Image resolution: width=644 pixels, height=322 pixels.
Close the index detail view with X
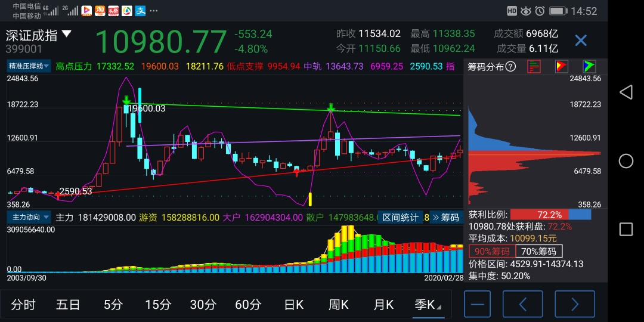coord(581,41)
